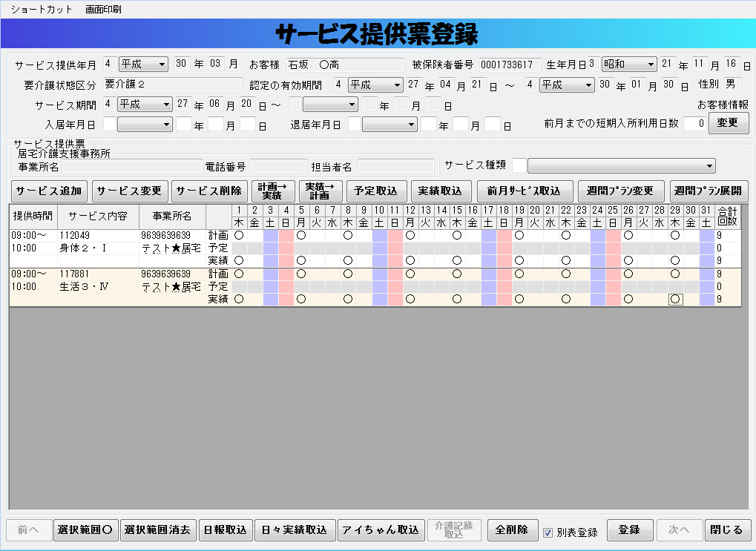
Task: Click the サービス削除 button
Action: pos(209,191)
